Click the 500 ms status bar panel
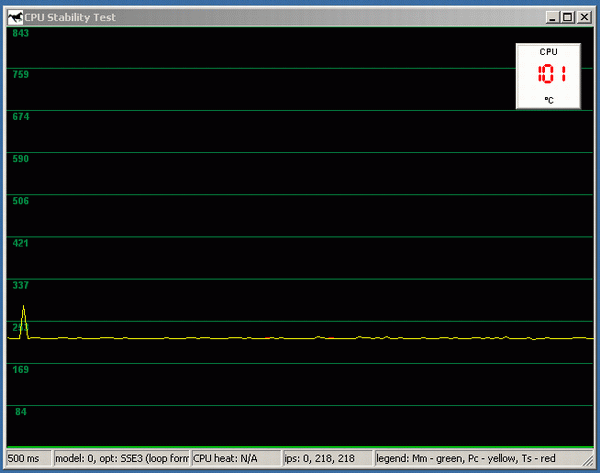Screen dimensions: 600x473 [28, 458]
